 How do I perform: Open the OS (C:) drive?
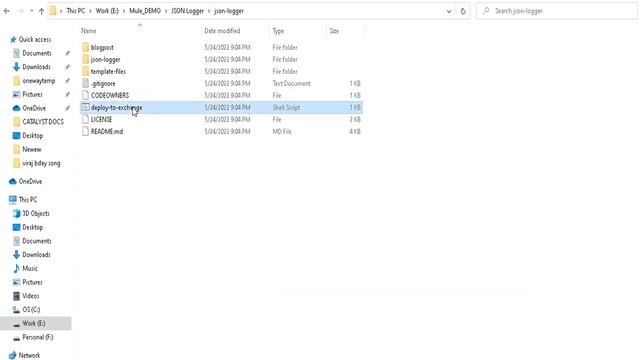(x=31, y=310)
